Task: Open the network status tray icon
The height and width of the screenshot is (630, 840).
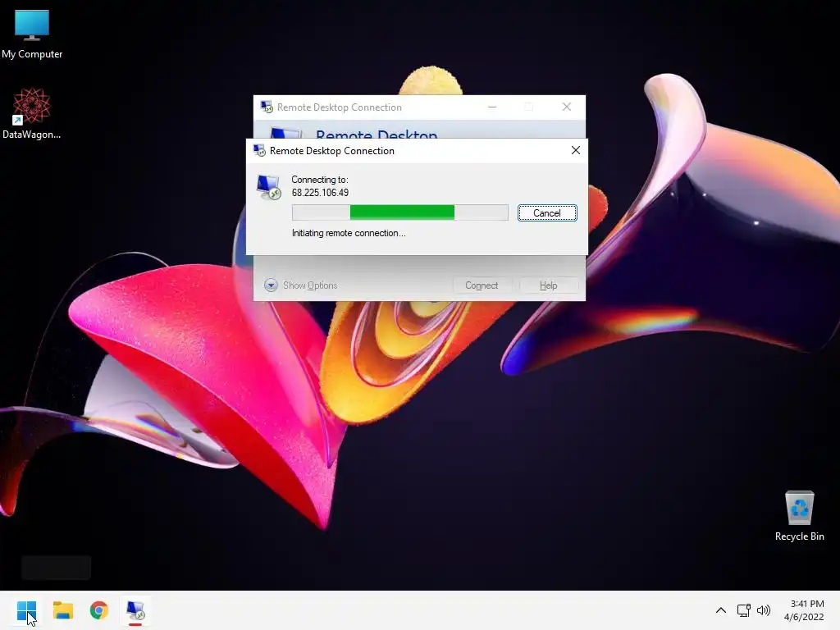Action: point(743,610)
